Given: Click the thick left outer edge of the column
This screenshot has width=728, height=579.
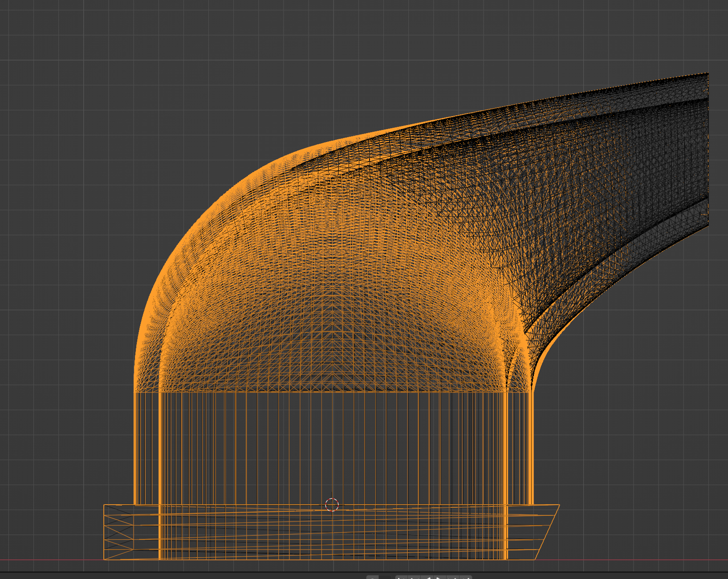Looking at the screenshot, I should coord(135,447).
